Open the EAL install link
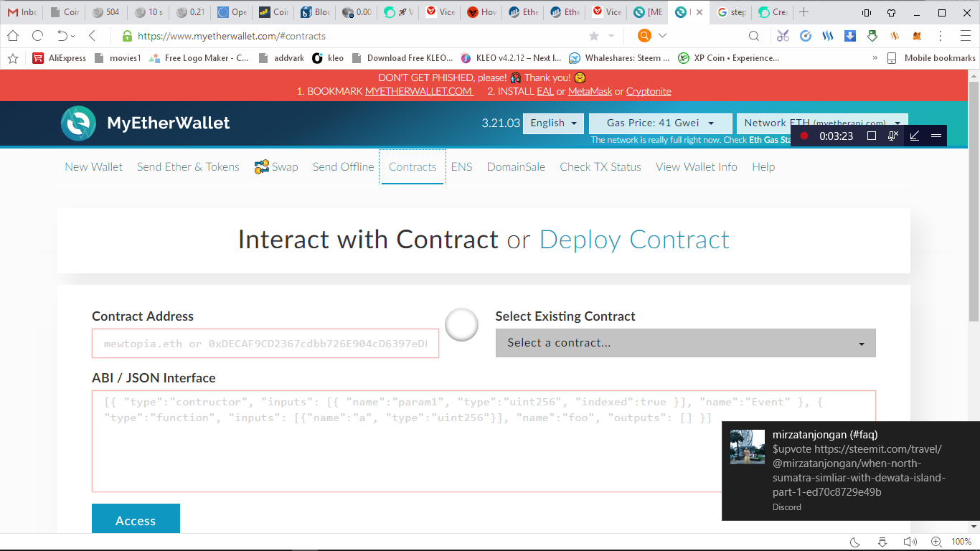 pyautogui.click(x=545, y=91)
